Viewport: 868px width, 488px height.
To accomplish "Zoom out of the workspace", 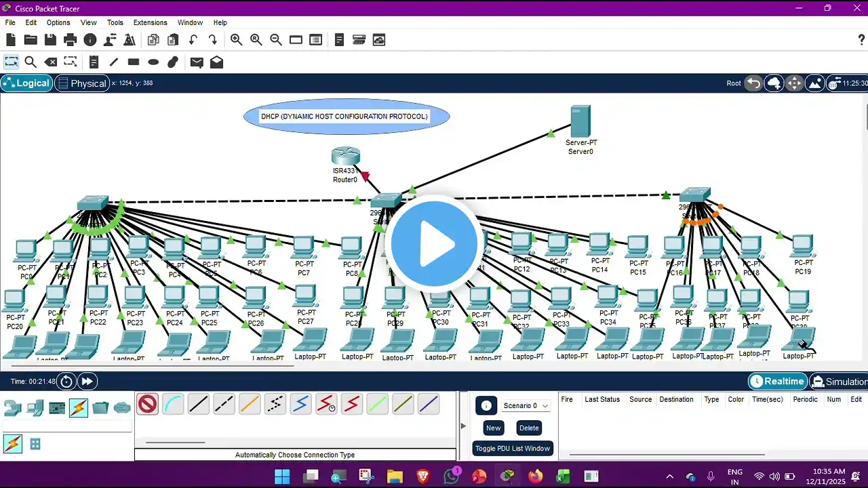I will (275, 40).
